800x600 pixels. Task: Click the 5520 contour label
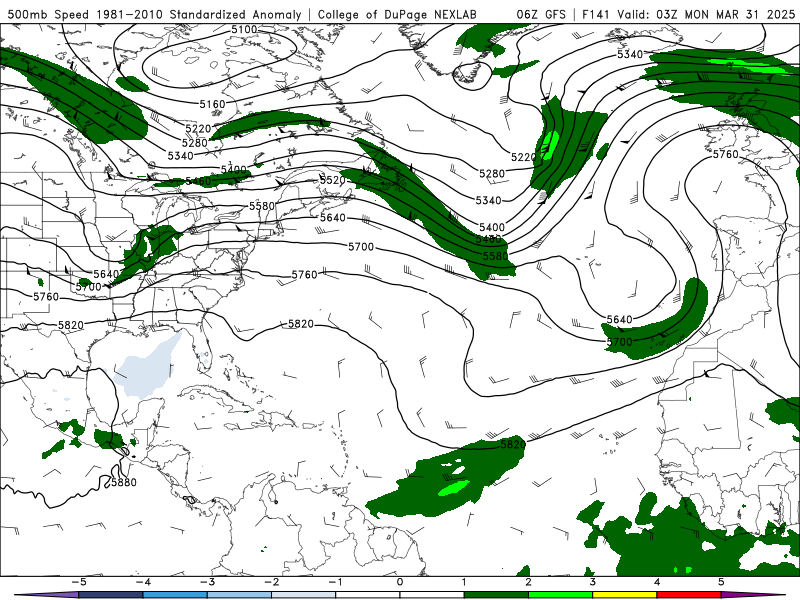click(x=333, y=180)
